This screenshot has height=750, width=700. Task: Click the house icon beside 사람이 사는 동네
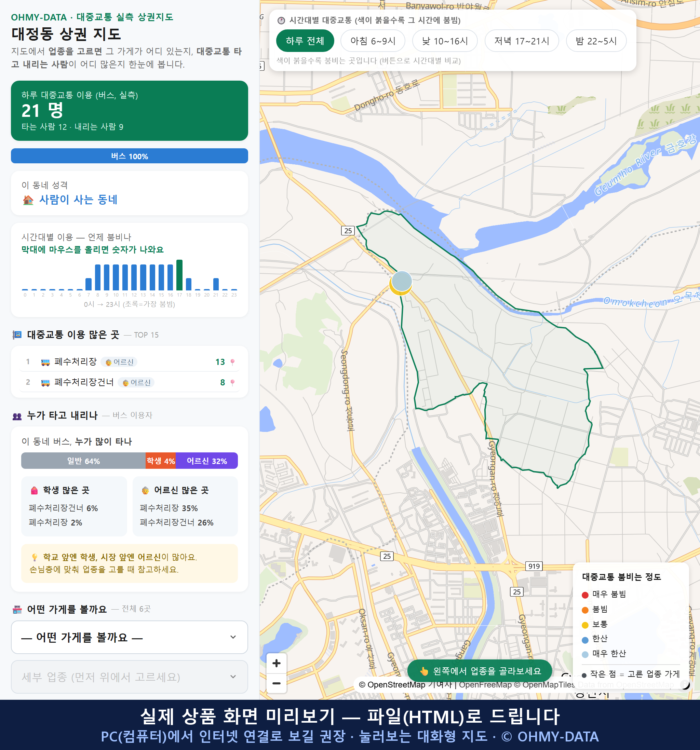pyautogui.click(x=28, y=200)
